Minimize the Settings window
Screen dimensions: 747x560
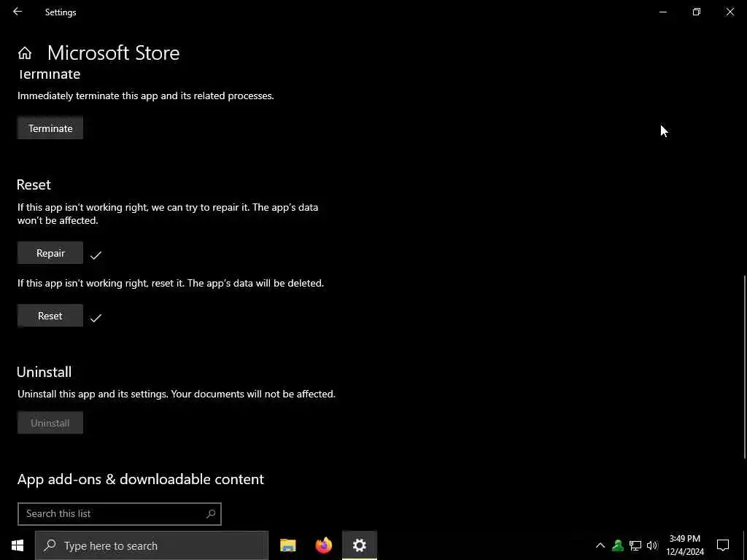coord(662,12)
